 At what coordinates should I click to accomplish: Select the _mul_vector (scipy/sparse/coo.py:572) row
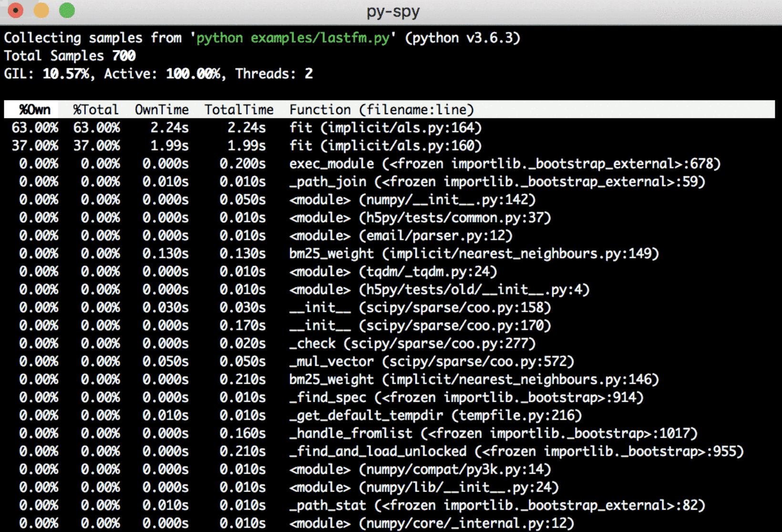pos(390,361)
